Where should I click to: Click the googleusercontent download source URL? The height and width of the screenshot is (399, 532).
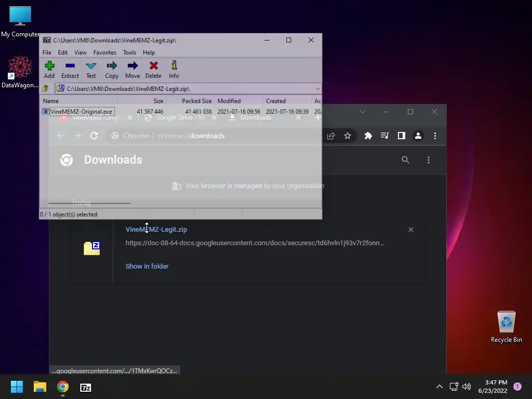(255, 243)
